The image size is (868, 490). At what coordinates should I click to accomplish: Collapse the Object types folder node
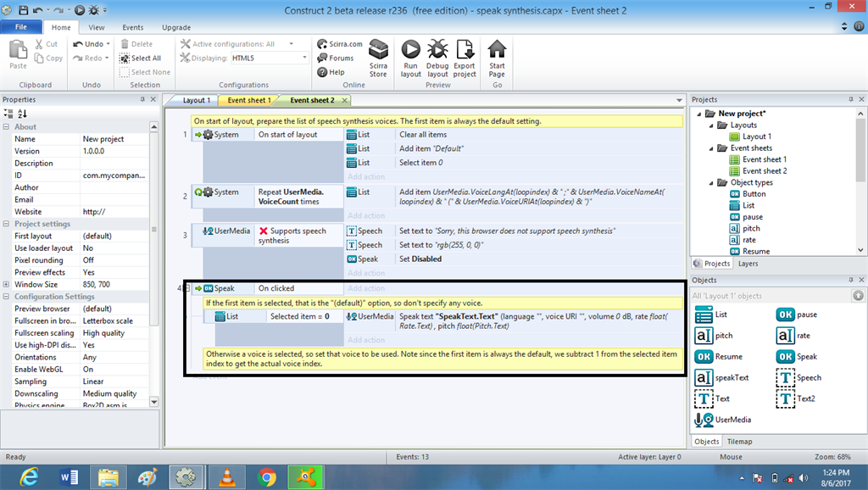coord(711,183)
